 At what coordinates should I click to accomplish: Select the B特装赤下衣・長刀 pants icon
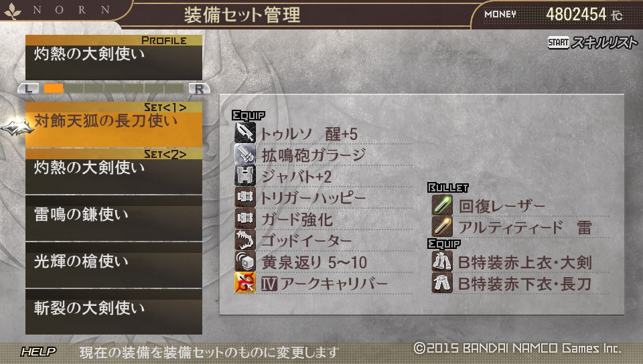pyautogui.click(x=442, y=283)
